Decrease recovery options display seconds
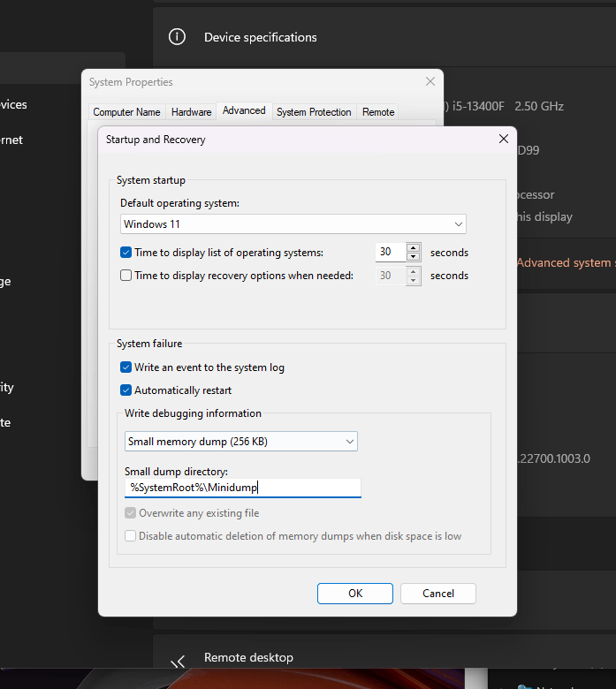Viewport: 616px width, 689px height. coord(414,281)
